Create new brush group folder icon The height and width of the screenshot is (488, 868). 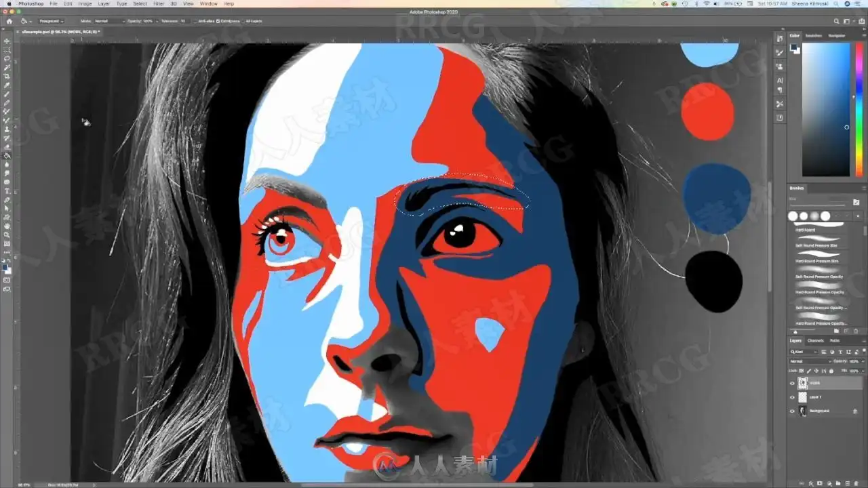coord(837,331)
